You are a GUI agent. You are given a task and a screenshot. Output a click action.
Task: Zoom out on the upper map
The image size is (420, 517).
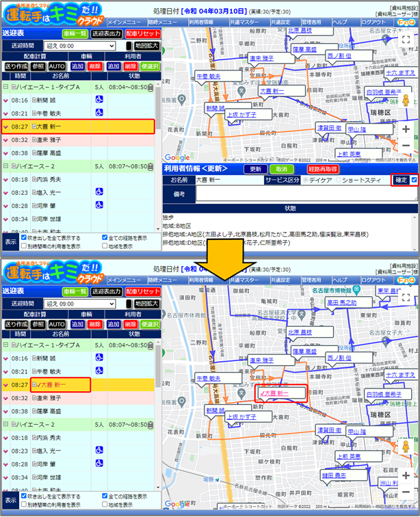click(x=406, y=146)
